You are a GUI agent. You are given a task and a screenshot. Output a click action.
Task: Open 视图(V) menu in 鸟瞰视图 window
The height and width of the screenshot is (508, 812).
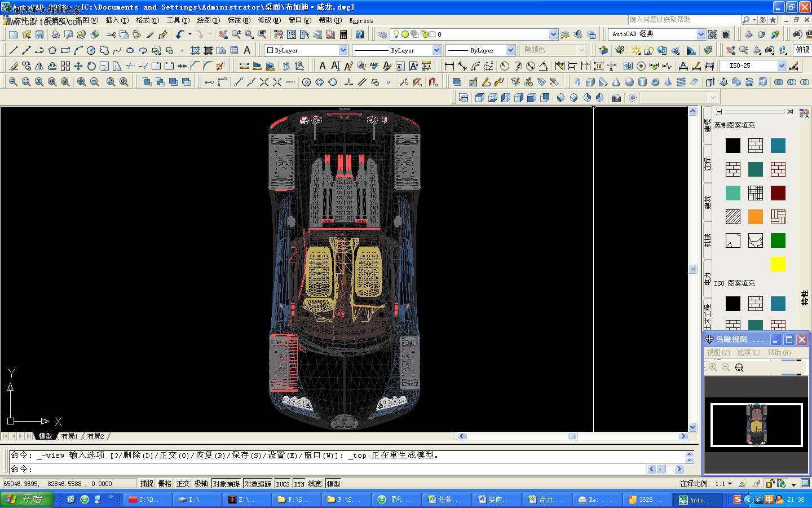(x=718, y=353)
